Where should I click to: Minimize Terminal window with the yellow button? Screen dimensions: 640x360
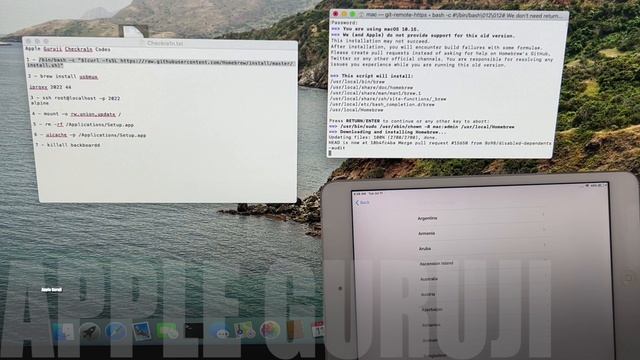344,14
